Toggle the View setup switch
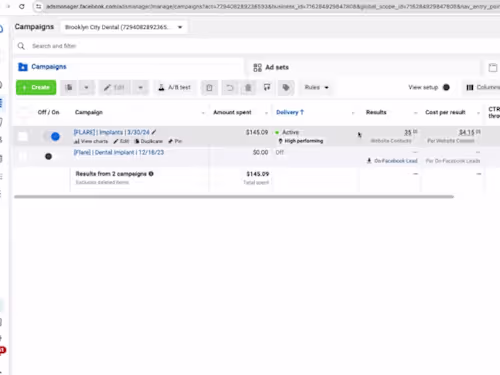Screen dimensions: 500x375 446,87
